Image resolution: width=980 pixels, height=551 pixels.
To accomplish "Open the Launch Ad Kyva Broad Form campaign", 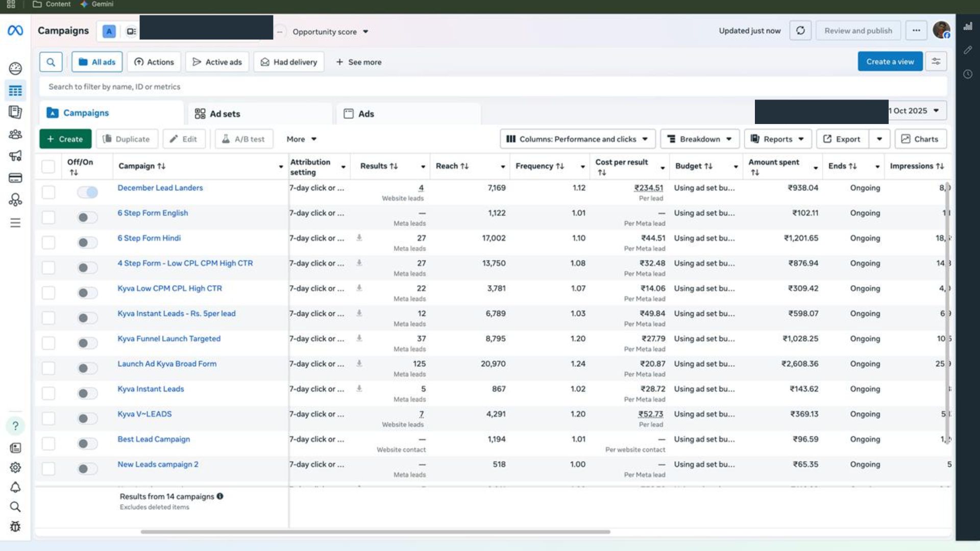I will 166,364.
